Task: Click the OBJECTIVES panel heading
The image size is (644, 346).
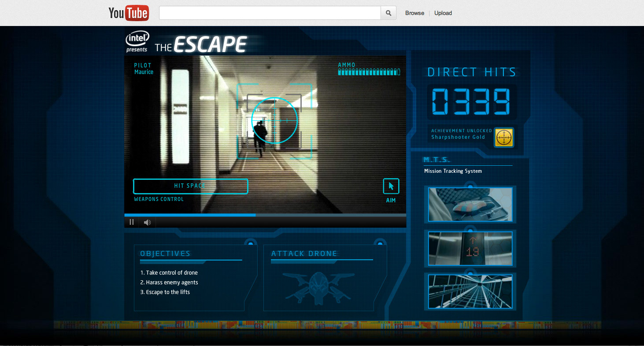Action: point(165,253)
